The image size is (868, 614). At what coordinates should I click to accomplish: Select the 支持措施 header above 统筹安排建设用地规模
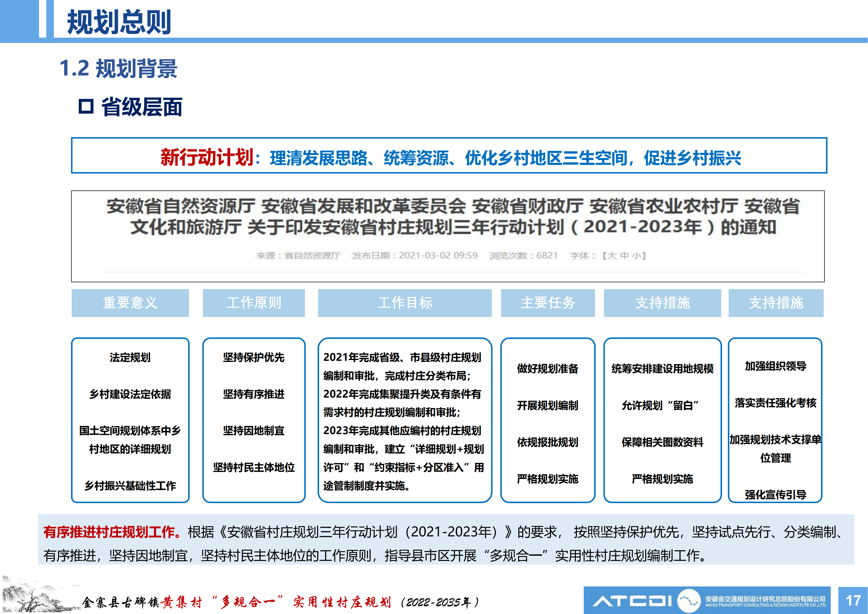662,303
